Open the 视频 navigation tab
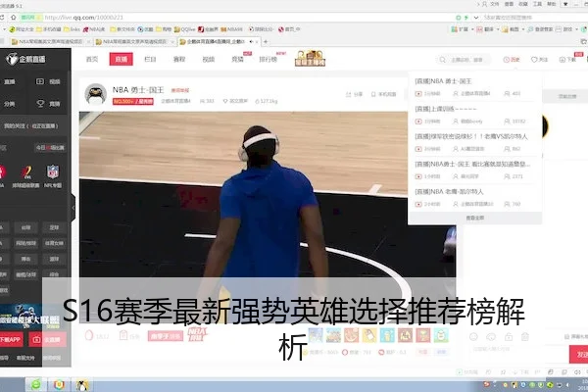The image size is (588, 392). (209, 59)
